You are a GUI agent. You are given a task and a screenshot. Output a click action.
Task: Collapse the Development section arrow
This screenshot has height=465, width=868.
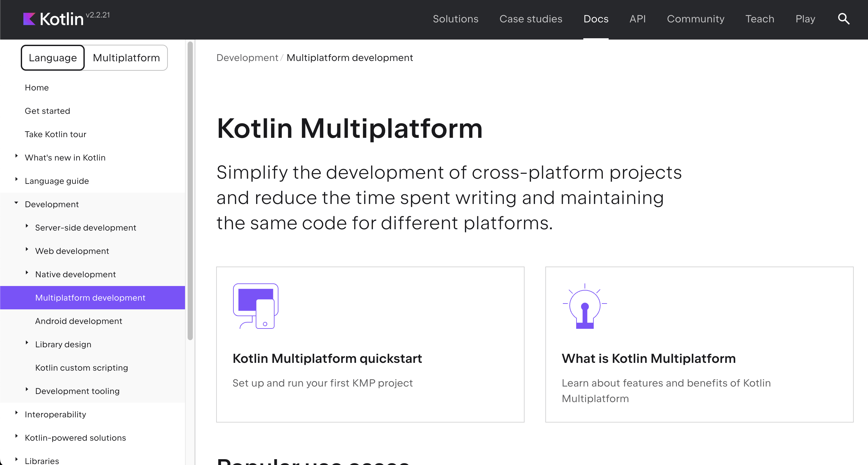point(16,203)
